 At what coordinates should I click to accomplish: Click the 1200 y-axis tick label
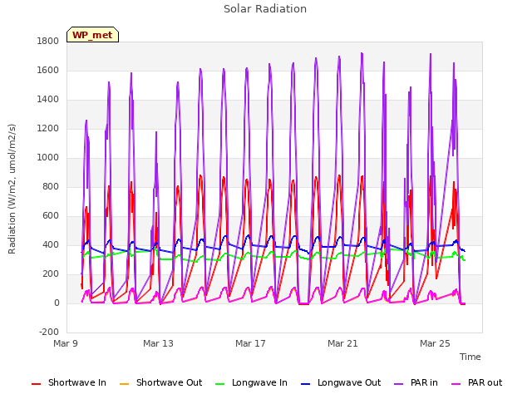coord(48,129)
